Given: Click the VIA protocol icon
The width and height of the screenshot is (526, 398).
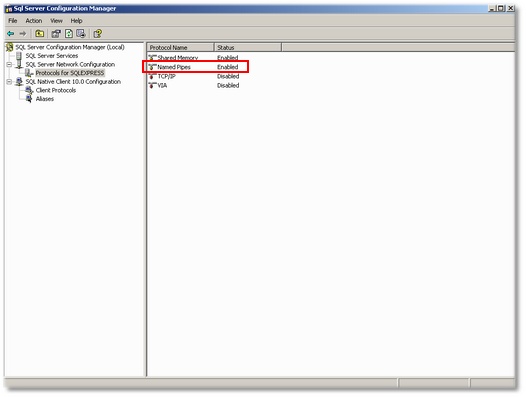Looking at the screenshot, I should 153,85.
